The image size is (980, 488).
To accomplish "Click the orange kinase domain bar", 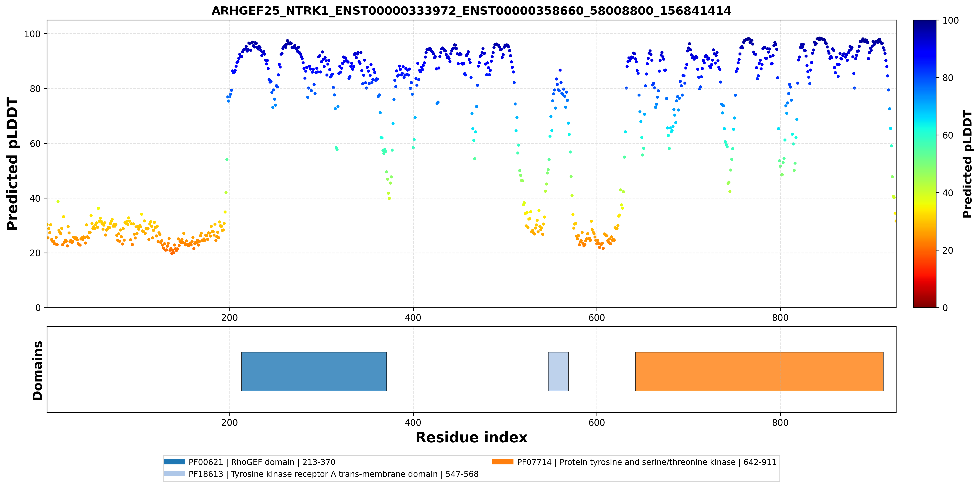I will coord(759,371).
